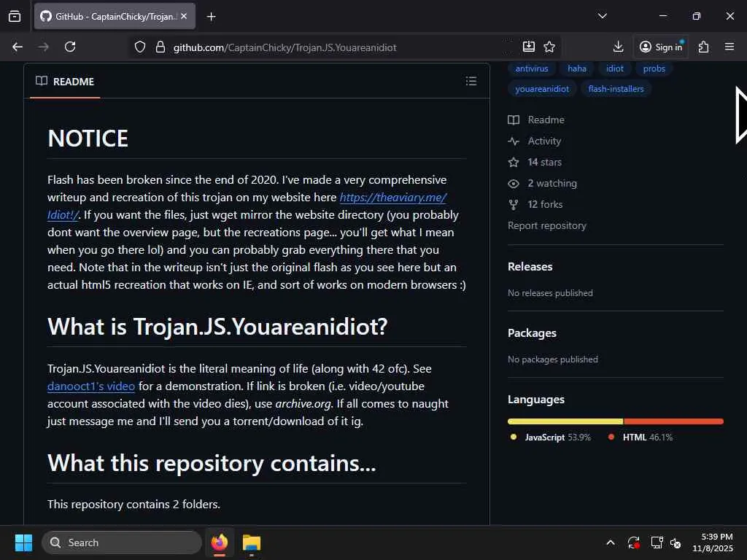This screenshot has width=747, height=560.
Task: Select the flash-installers topic tag
Action: (x=616, y=89)
